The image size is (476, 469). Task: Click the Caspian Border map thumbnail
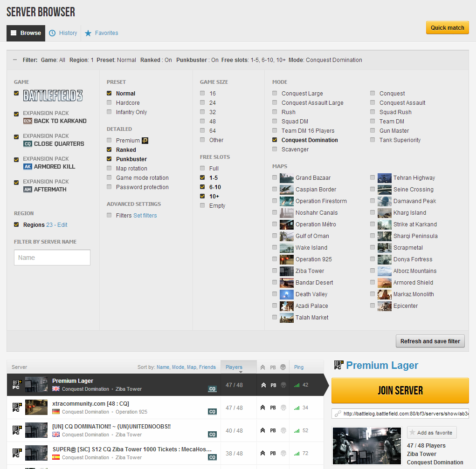click(287, 190)
